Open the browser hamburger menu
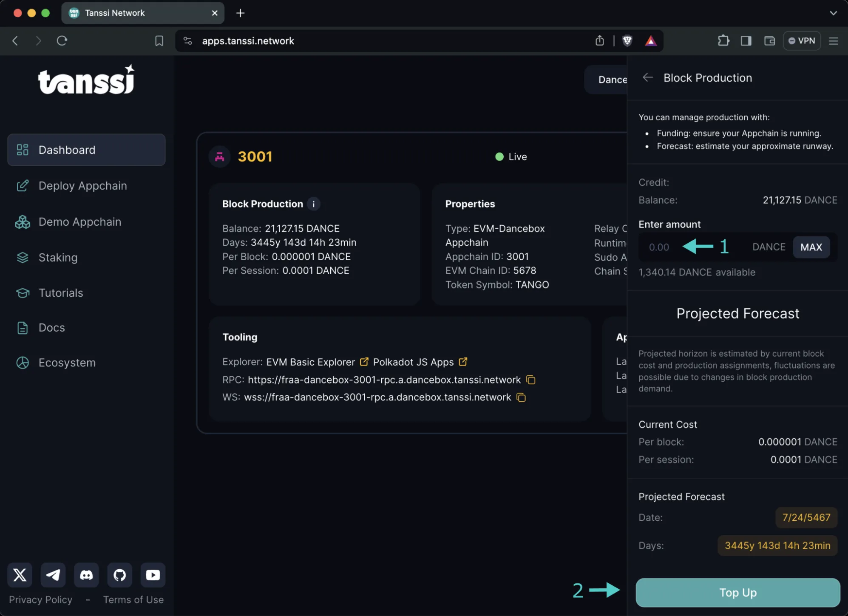This screenshot has height=616, width=848. [833, 41]
